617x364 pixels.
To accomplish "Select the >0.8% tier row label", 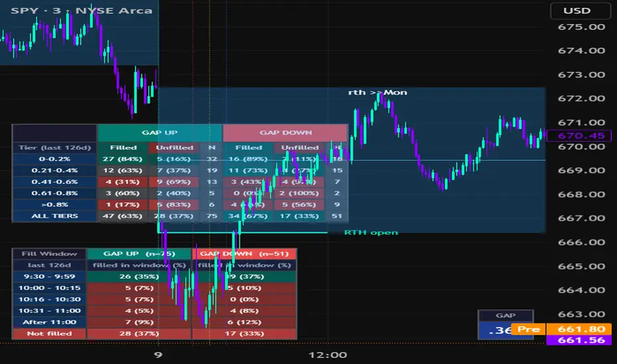I will point(55,205).
